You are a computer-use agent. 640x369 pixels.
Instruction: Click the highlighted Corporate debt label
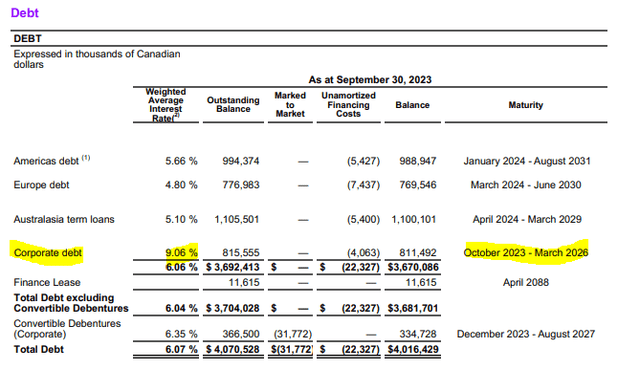click(48, 253)
